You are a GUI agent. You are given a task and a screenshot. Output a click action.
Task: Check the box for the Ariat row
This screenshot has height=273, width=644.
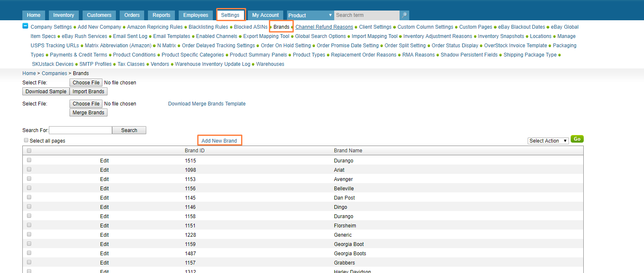(29, 169)
